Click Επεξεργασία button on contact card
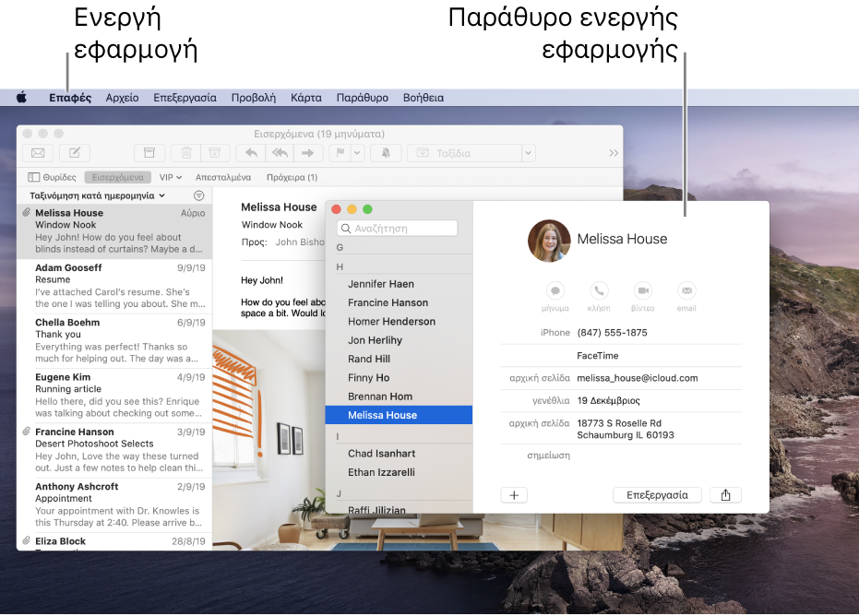 pos(657,495)
